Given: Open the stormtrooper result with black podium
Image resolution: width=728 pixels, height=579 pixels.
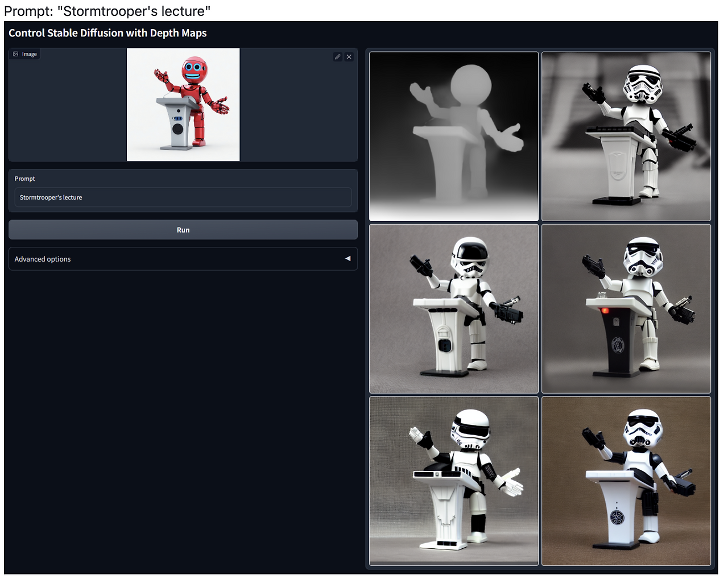Looking at the screenshot, I should tap(626, 309).
